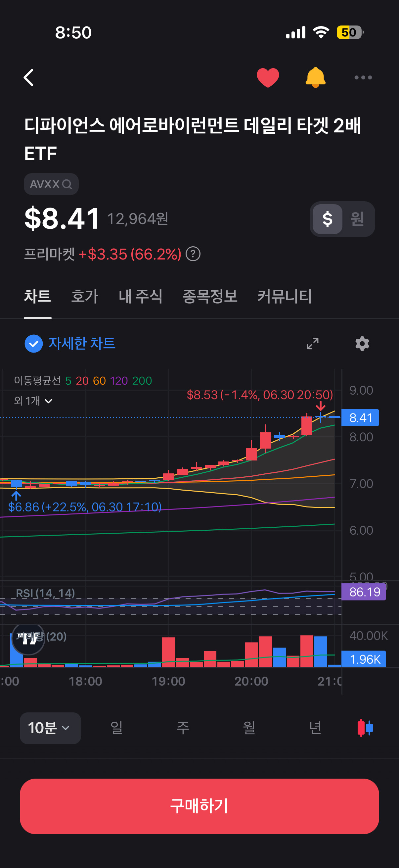Tap the $8.53 high price marker

(260, 395)
